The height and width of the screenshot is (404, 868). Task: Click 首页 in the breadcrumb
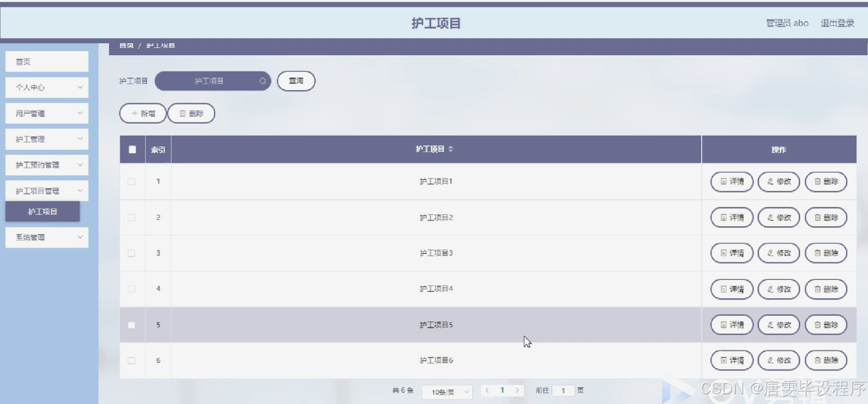coord(126,46)
